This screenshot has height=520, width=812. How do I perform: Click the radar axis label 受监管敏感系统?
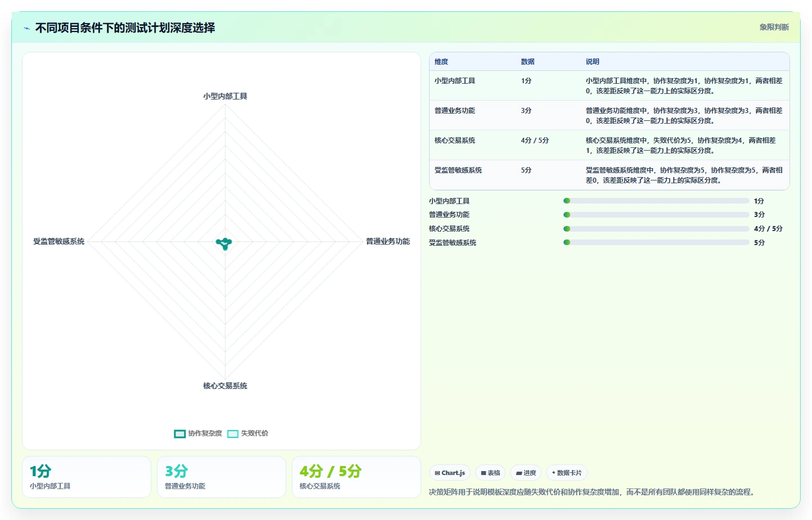point(59,241)
